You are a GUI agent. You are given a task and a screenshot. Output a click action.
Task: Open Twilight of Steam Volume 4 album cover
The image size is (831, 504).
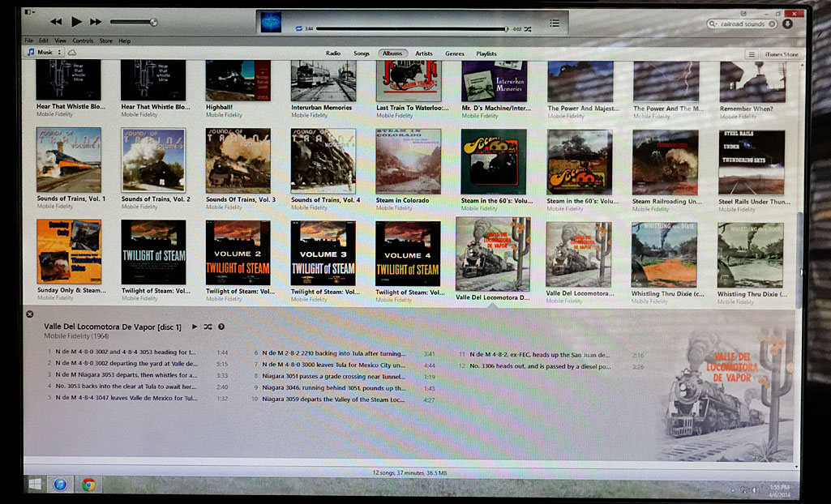click(x=408, y=254)
